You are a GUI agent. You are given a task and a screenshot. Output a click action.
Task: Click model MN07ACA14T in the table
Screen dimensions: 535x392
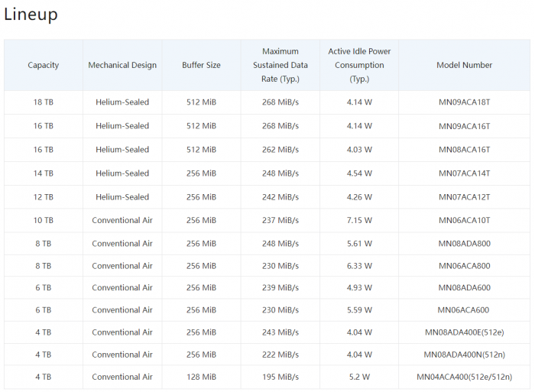pyautogui.click(x=465, y=173)
